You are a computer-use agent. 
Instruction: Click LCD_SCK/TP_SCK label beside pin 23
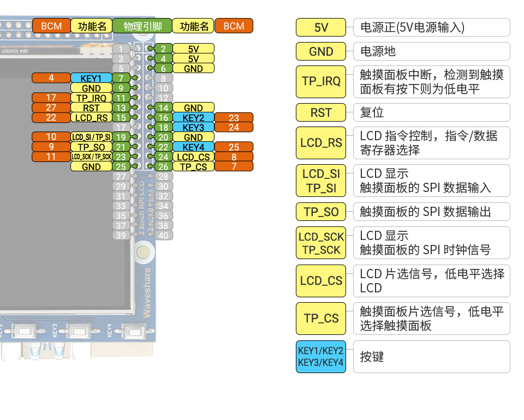91,157
